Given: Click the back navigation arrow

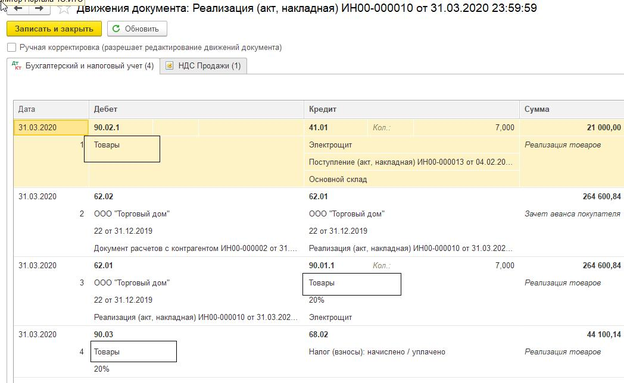Looking at the screenshot, I should point(18,9).
